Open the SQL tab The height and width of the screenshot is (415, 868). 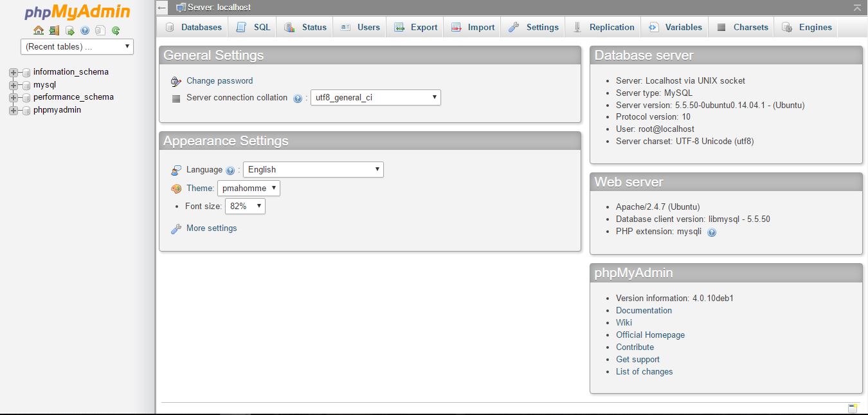[x=253, y=27]
